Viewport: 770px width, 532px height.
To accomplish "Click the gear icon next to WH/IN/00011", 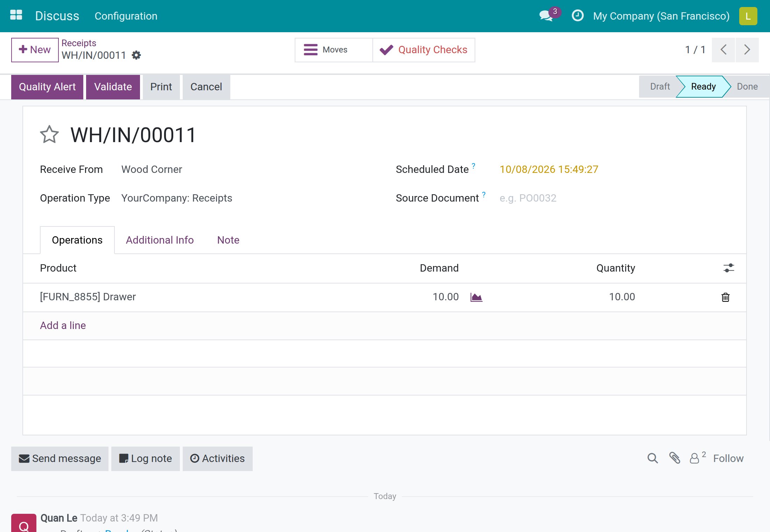I will 136,55.
